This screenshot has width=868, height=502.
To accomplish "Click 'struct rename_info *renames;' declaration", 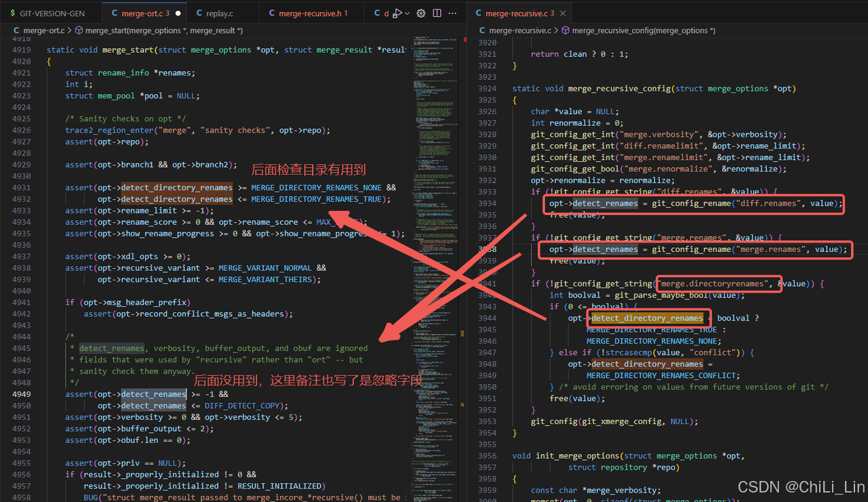I will point(130,72).
